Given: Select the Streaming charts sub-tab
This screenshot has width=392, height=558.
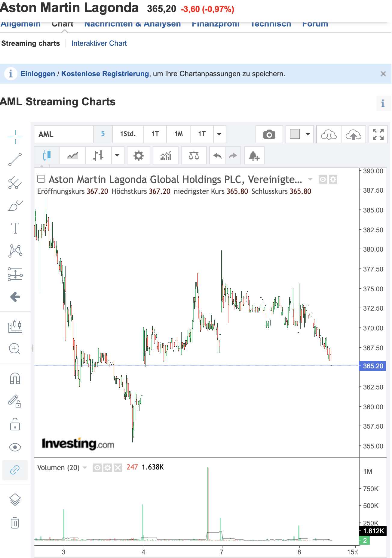Looking at the screenshot, I should pyautogui.click(x=31, y=43).
